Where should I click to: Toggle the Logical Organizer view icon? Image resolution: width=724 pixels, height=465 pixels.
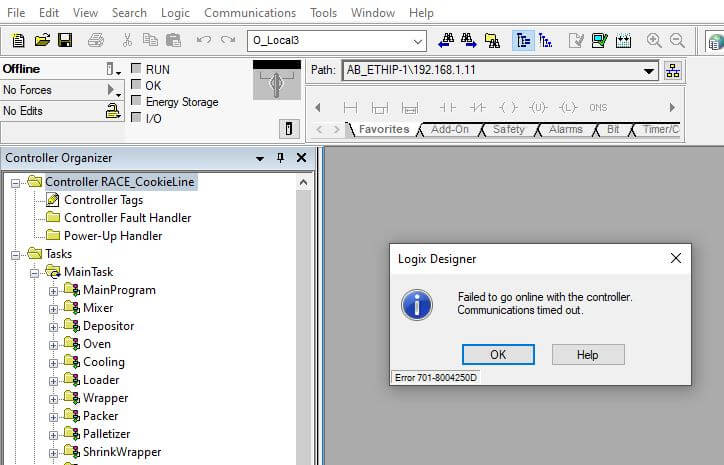coord(545,41)
